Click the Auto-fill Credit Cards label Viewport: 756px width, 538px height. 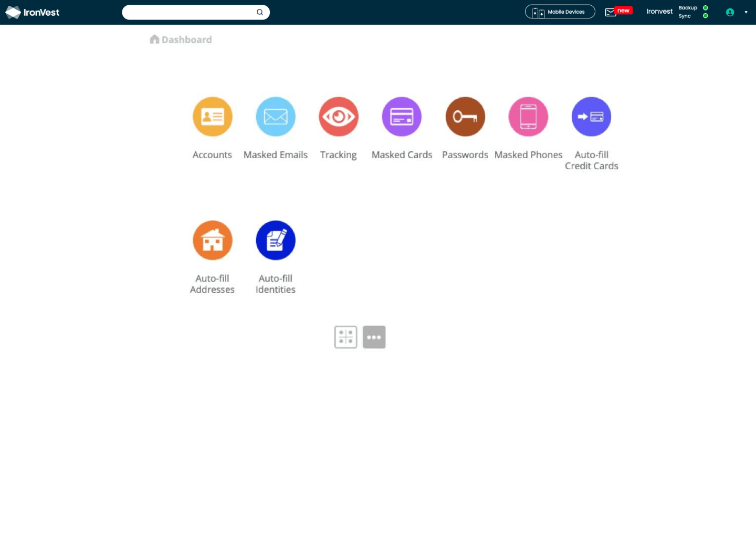pyautogui.click(x=592, y=160)
